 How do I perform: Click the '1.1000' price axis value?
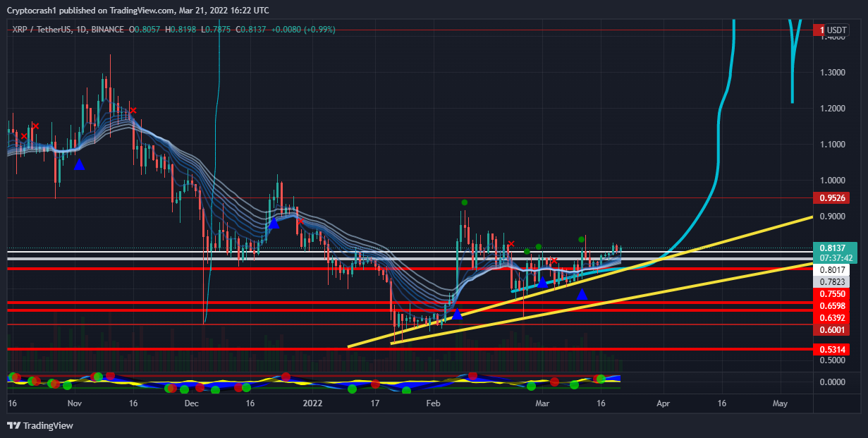click(x=832, y=145)
